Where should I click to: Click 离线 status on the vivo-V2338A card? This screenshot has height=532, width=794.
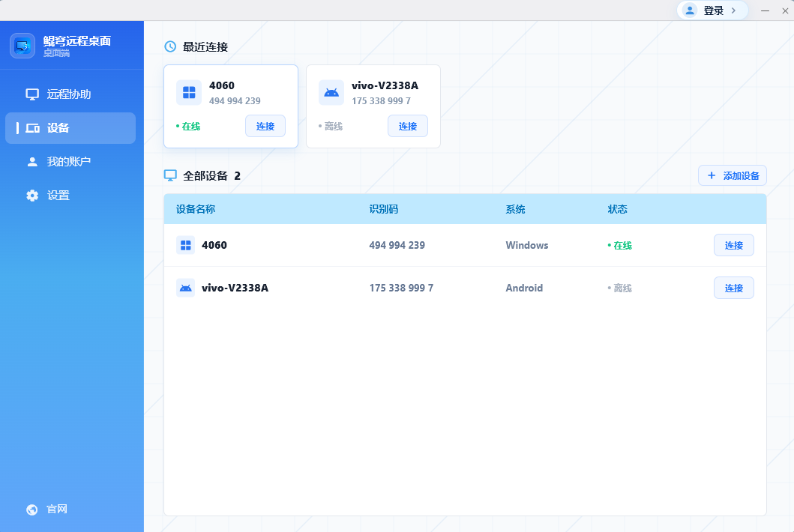pyautogui.click(x=331, y=126)
